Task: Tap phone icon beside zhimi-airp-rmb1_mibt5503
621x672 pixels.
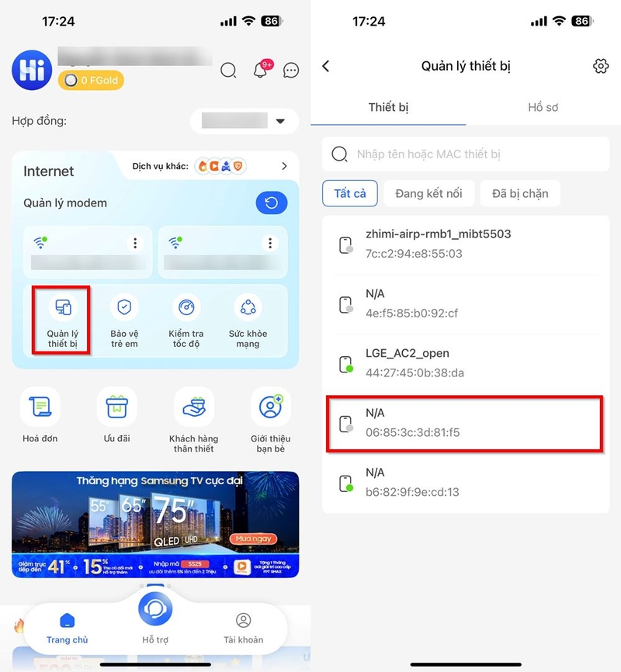Action: pyautogui.click(x=345, y=245)
